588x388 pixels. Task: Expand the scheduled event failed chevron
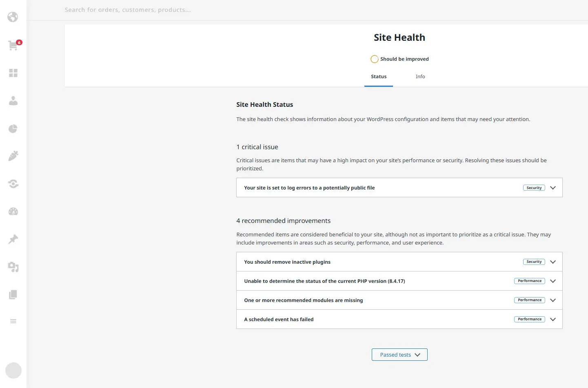[553, 320]
